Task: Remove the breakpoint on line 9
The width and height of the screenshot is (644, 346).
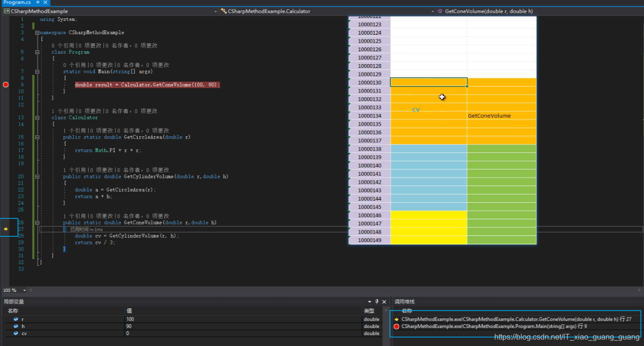Action: (6, 84)
